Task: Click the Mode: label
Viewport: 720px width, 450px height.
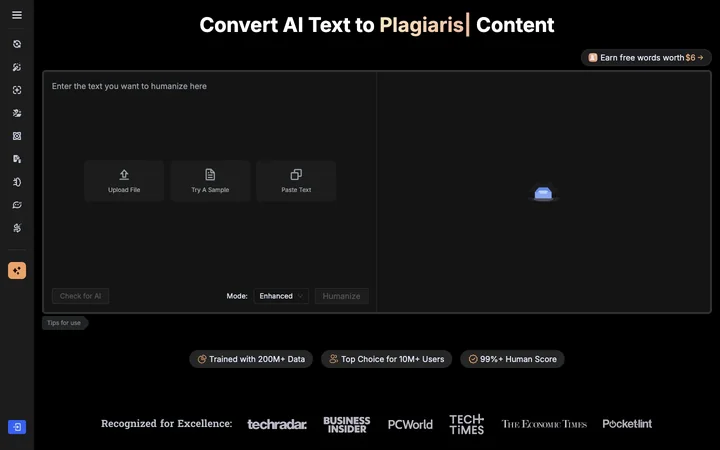Action: (237, 296)
